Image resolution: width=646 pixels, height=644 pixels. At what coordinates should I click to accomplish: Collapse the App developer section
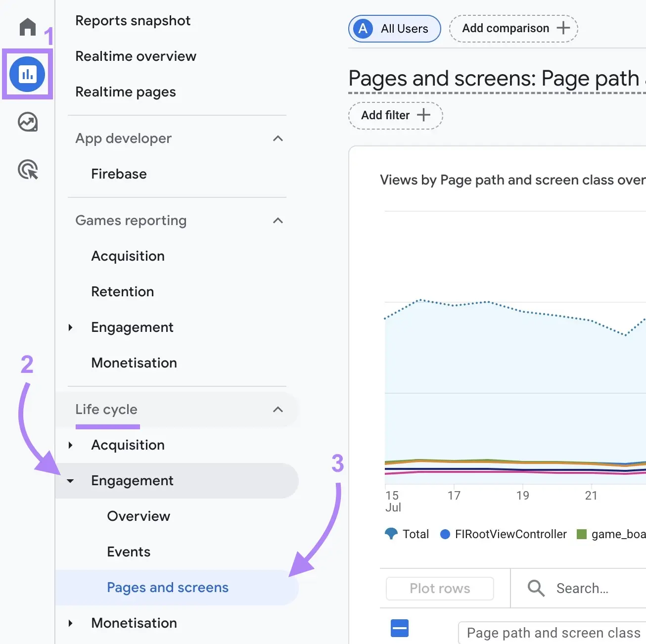(x=278, y=138)
